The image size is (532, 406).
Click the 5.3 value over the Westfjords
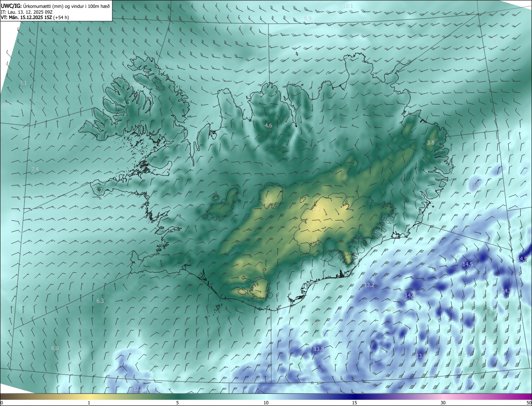click(127, 103)
